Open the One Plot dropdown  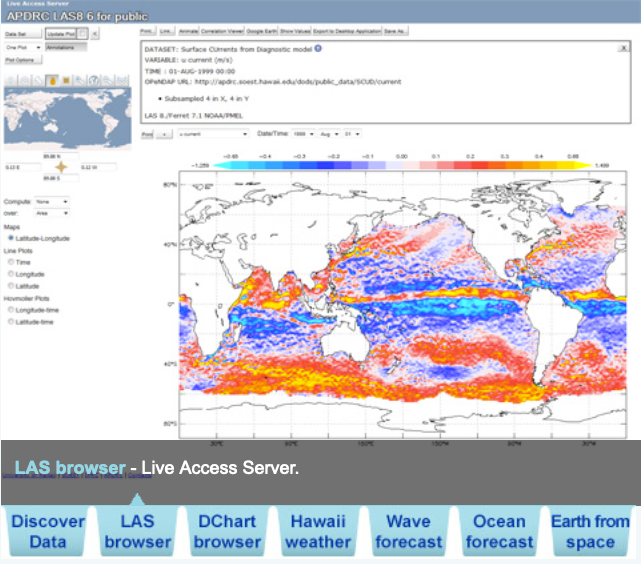point(20,46)
